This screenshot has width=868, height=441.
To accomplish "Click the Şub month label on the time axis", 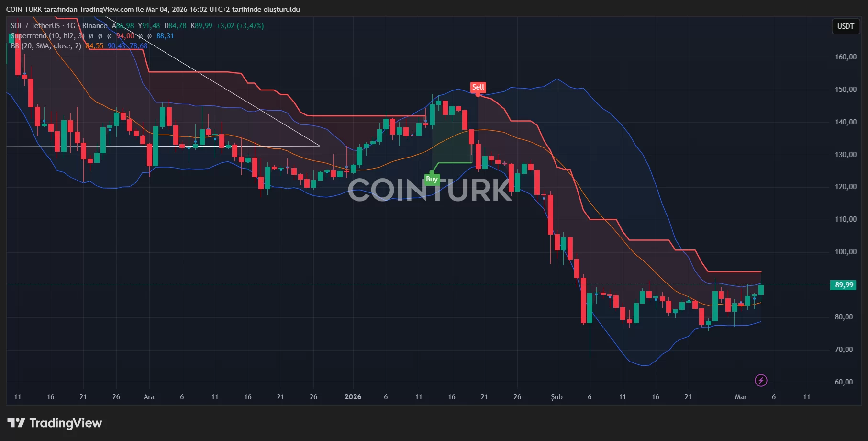I will click(556, 396).
